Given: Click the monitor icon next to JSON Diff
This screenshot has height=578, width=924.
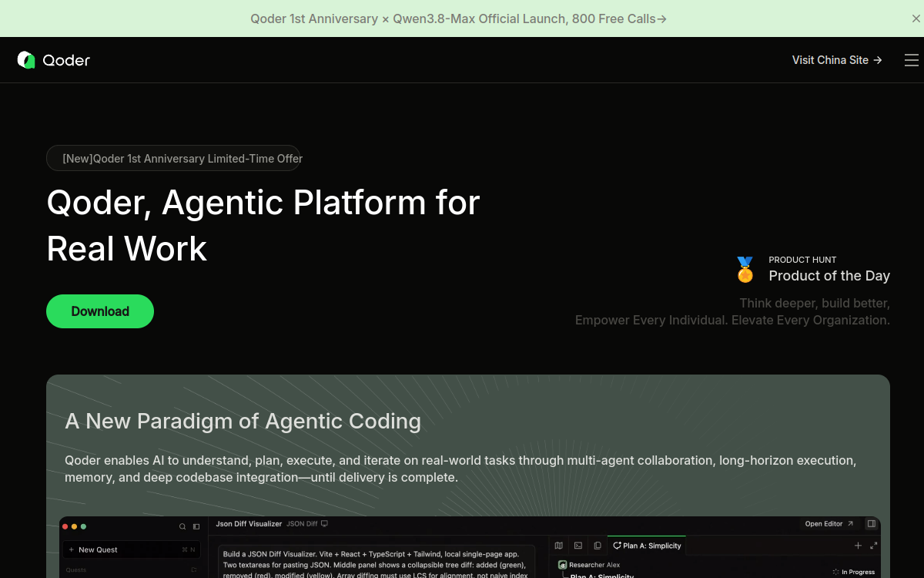Looking at the screenshot, I should (324, 524).
